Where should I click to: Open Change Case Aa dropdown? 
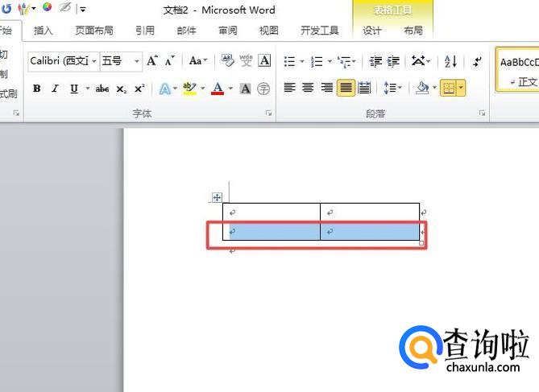pyautogui.click(x=198, y=61)
